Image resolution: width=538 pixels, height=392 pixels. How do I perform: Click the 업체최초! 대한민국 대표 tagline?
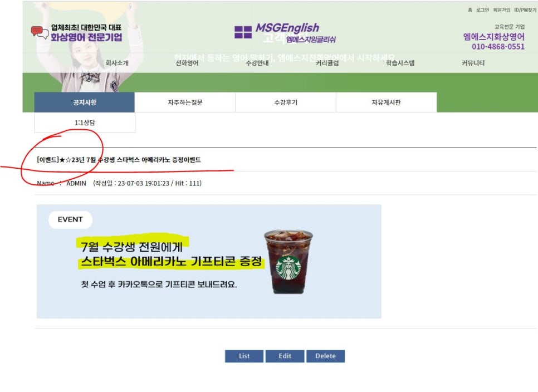(86, 27)
